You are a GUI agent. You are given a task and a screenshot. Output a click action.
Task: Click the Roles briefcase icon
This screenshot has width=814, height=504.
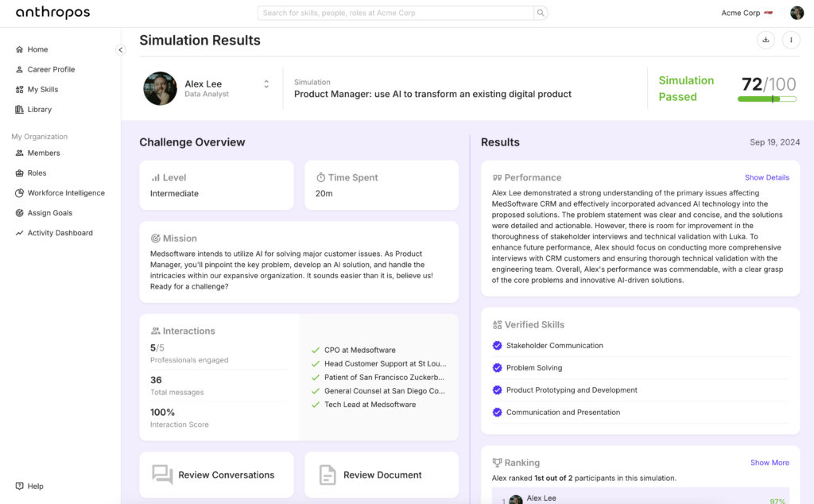[x=17, y=173]
